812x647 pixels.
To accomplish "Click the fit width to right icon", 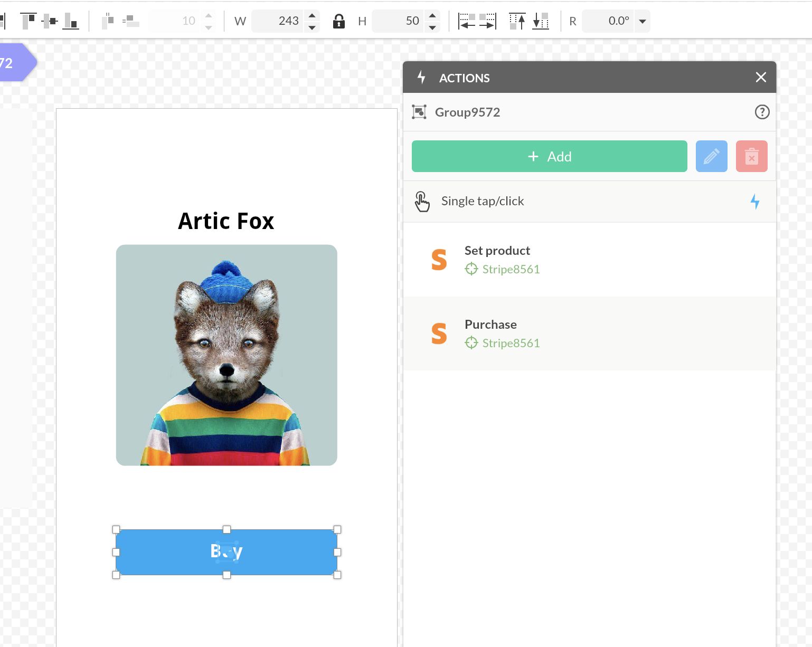I will [487, 21].
